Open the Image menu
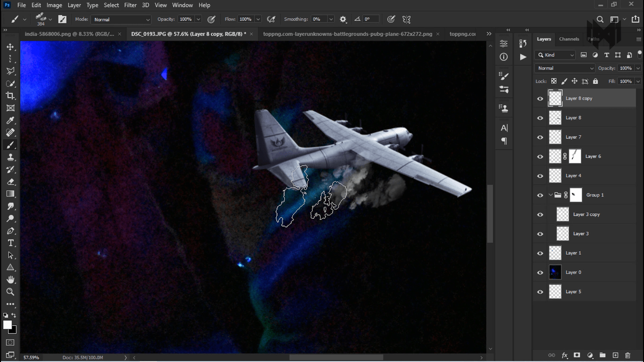The height and width of the screenshot is (362, 644). 54,5
